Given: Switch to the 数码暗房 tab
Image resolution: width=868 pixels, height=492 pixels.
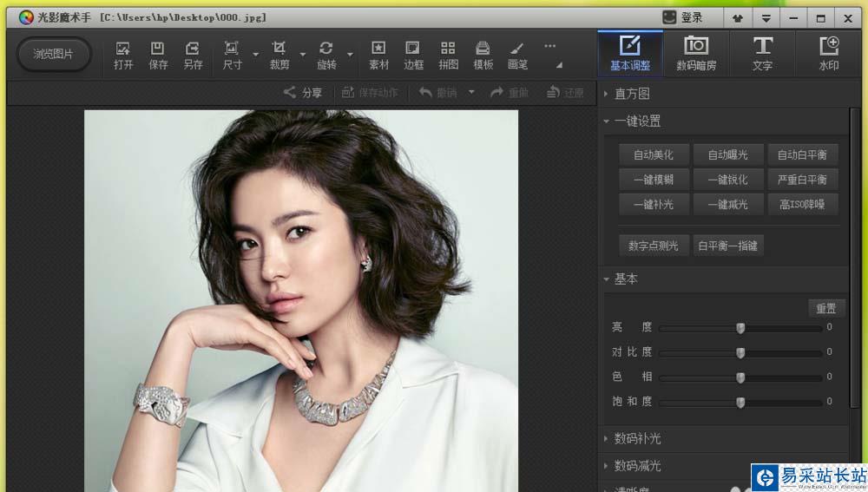Looking at the screenshot, I should pyautogui.click(x=696, y=53).
